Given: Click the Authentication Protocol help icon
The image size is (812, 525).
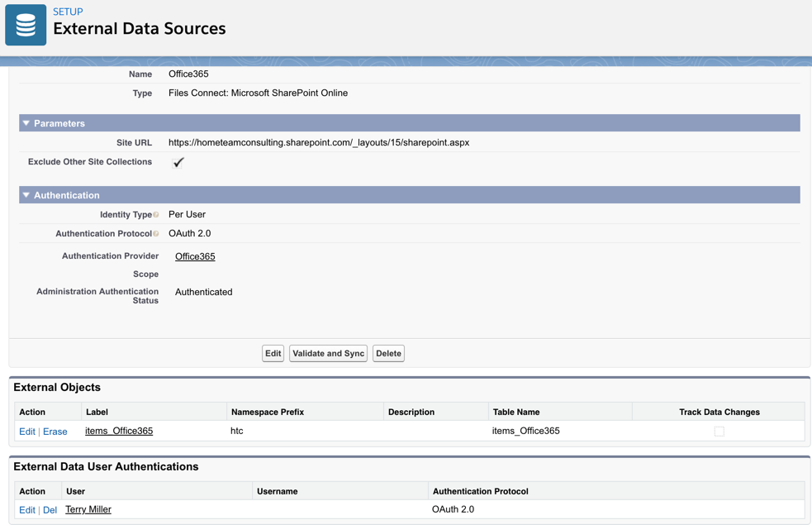Looking at the screenshot, I should (156, 234).
